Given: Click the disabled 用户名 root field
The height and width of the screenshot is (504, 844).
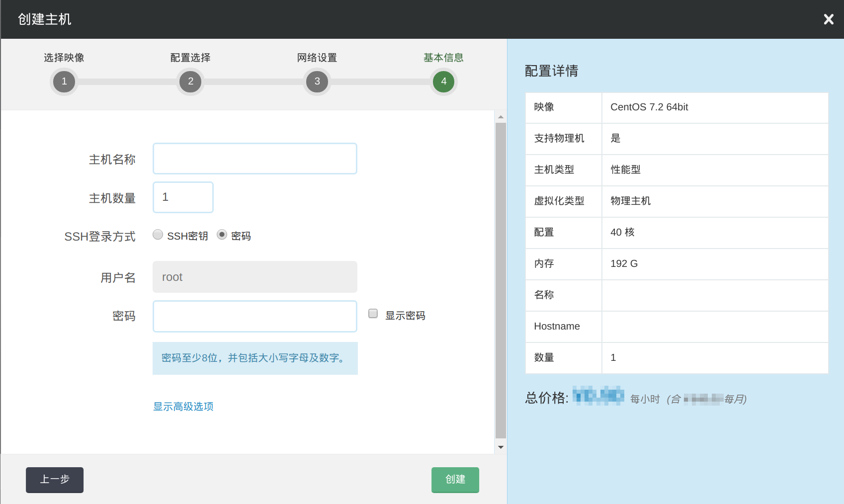Looking at the screenshot, I should [254, 277].
